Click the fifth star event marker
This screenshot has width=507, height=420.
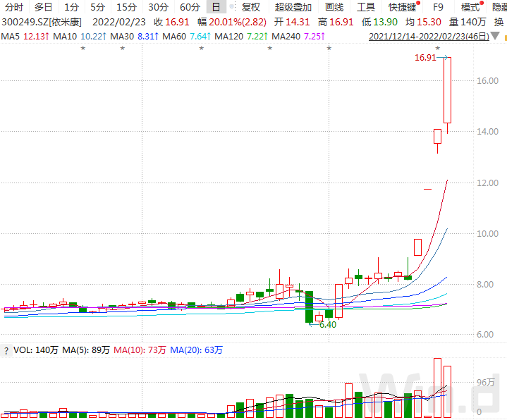[329, 48]
